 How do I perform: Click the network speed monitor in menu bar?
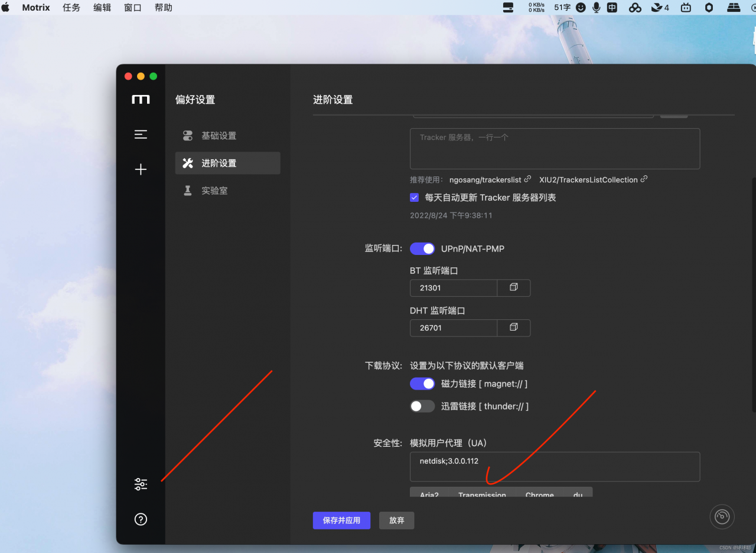[x=536, y=8]
